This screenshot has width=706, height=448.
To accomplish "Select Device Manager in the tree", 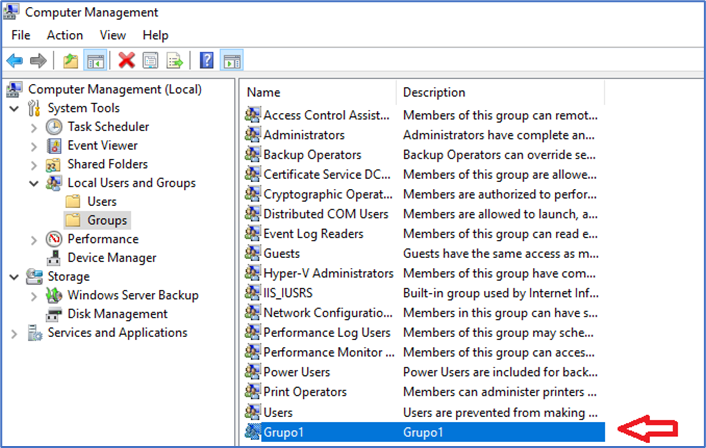I will (x=111, y=258).
